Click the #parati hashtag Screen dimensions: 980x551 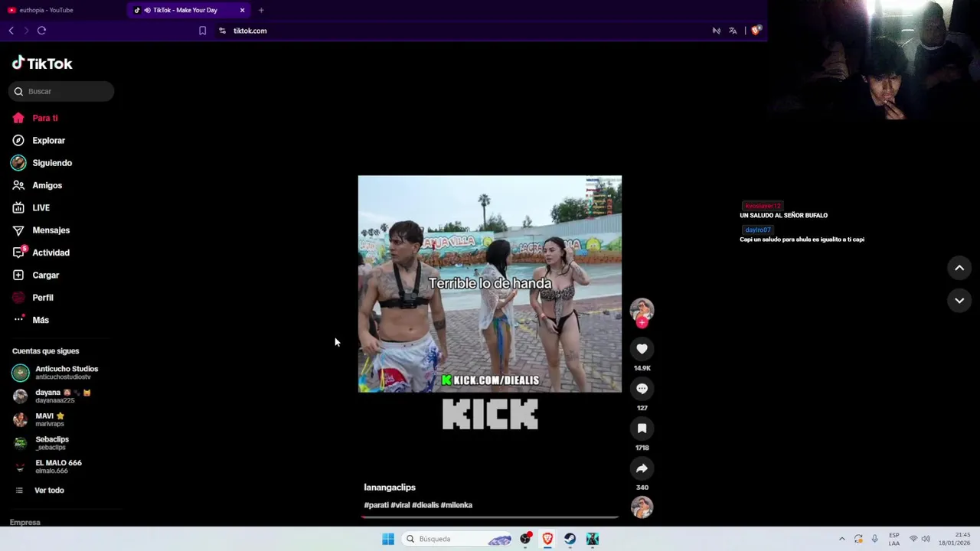click(x=376, y=505)
